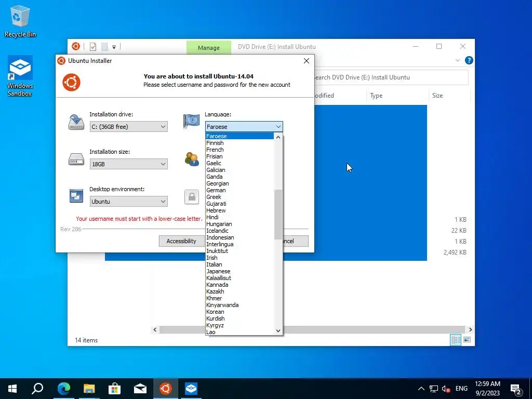Show hidden tray icons
The image size is (532, 399).
coord(421,389)
